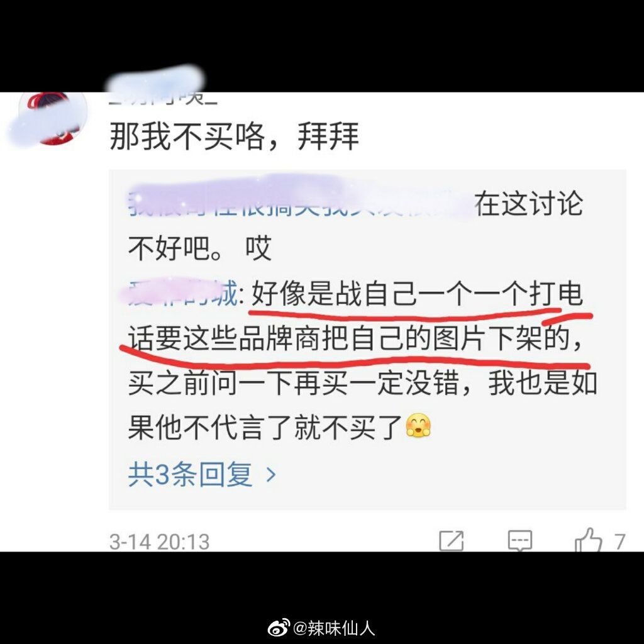644x644 pixels.
Task: Tap the reply text 不好吧。哎
Action: click(x=200, y=248)
